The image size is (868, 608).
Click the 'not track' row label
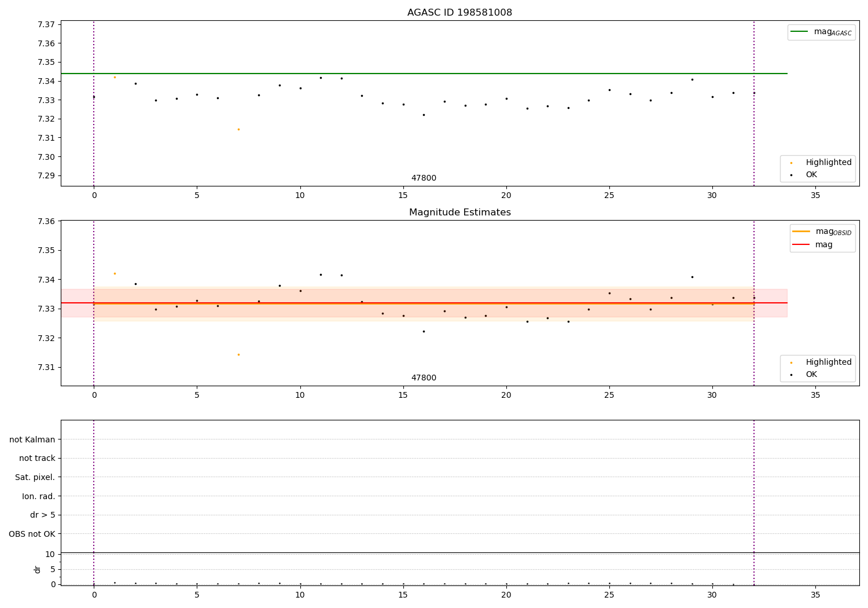click(37, 458)
